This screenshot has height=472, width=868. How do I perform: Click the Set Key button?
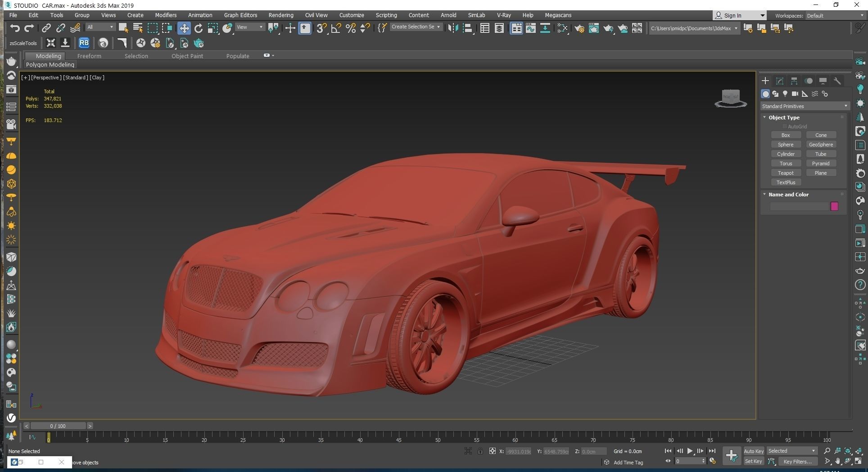pos(754,461)
